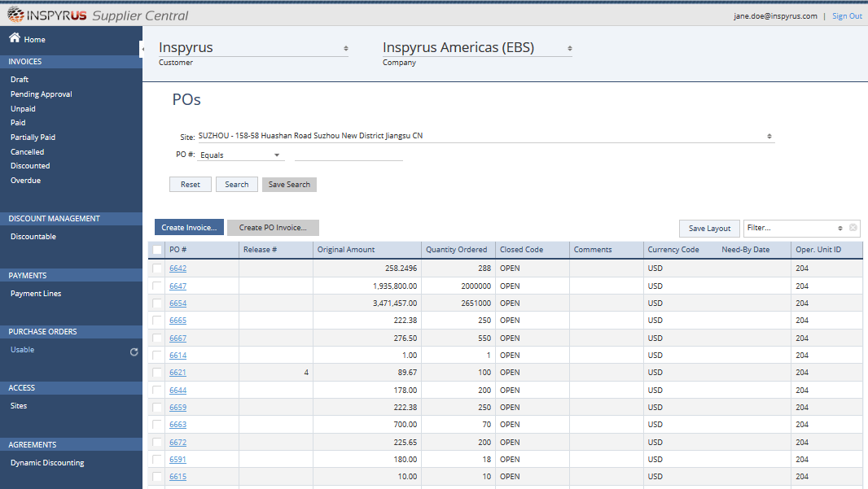Image resolution: width=868 pixels, height=489 pixels.
Task: Click the Inspyrus logo
Action: (47, 15)
